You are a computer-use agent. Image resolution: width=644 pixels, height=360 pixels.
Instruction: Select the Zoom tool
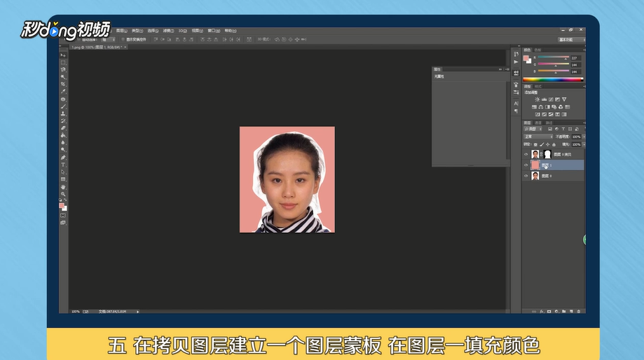point(63,194)
